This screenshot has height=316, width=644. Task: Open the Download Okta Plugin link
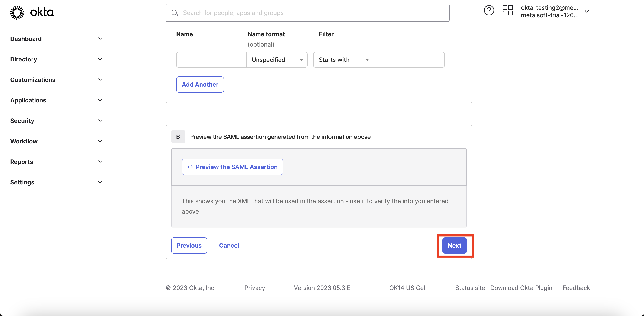(521, 288)
